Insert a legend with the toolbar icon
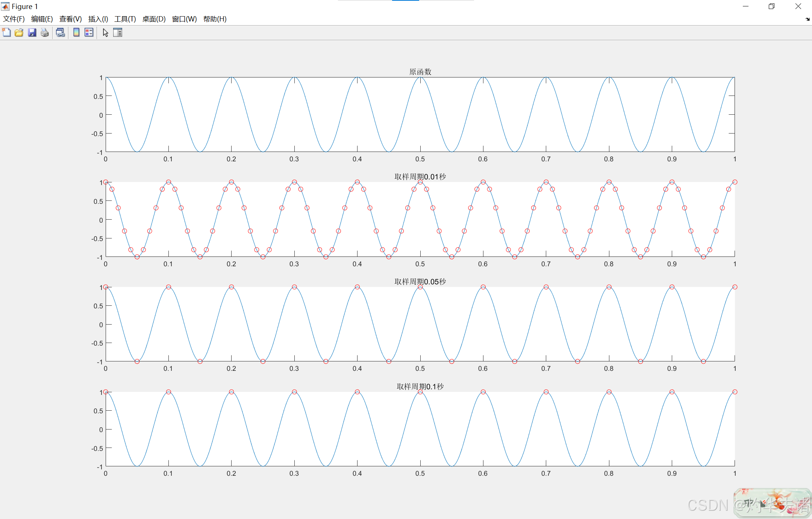Image resolution: width=812 pixels, height=519 pixels. pos(89,33)
